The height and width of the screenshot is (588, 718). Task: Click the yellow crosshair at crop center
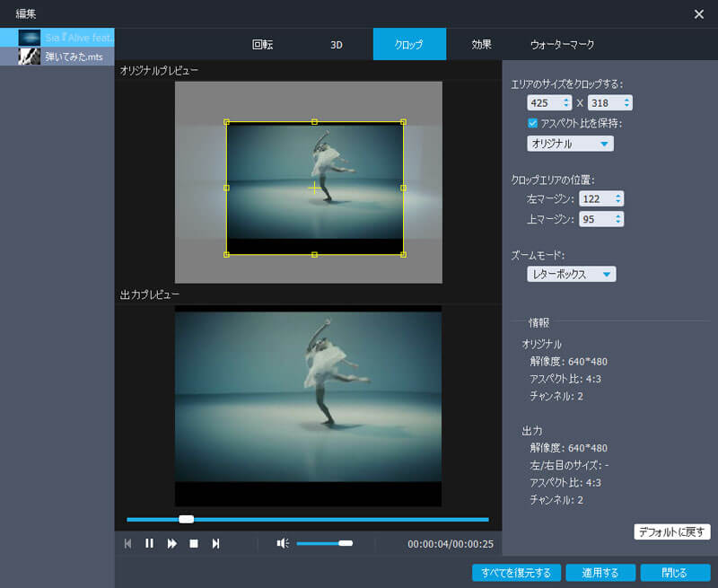click(314, 188)
